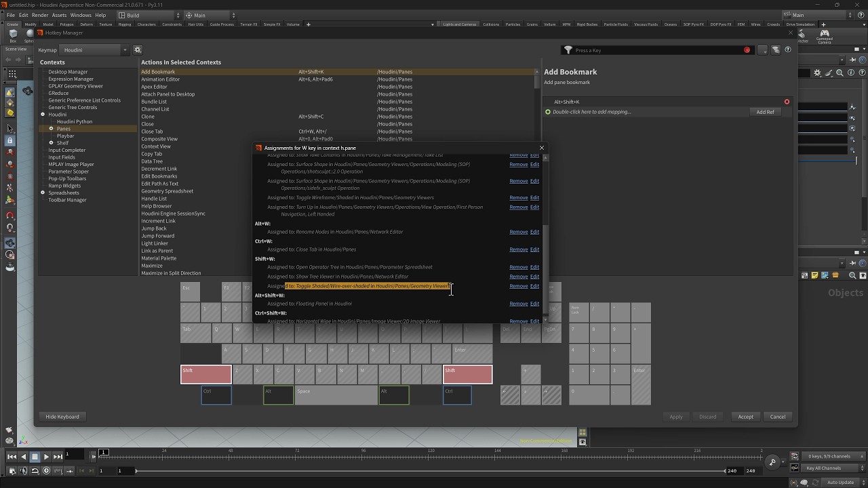Click red delete icon for Alt+Shift+K mapping
Screen dimensions: 868x488
pyautogui.click(x=787, y=102)
